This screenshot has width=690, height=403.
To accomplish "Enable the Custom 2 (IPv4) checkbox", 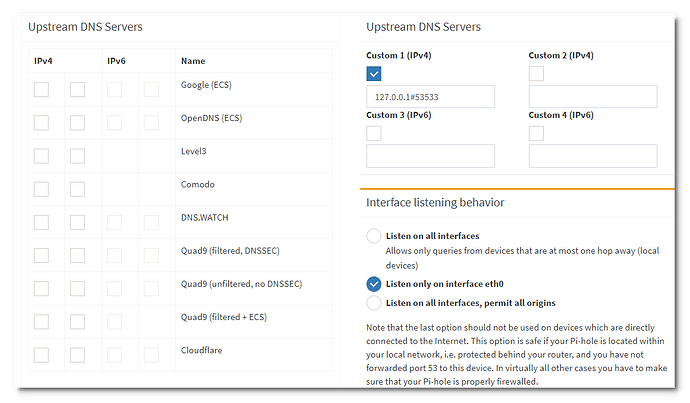I will (x=536, y=73).
